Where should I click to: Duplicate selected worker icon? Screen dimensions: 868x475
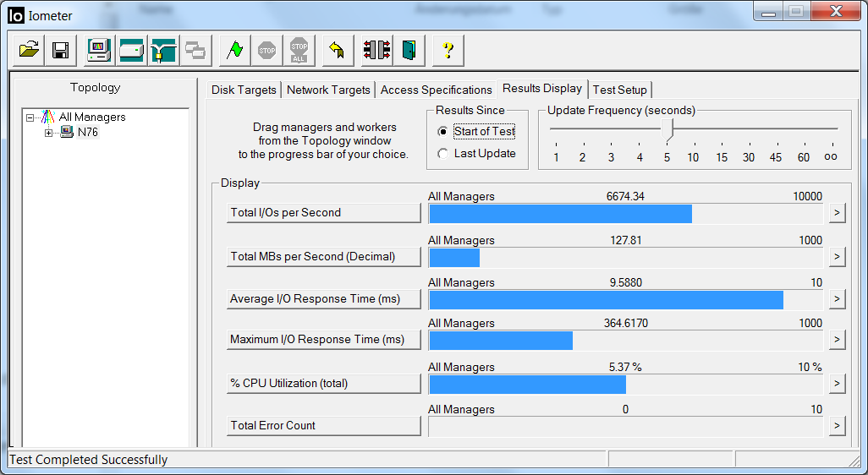tap(195, 51)
